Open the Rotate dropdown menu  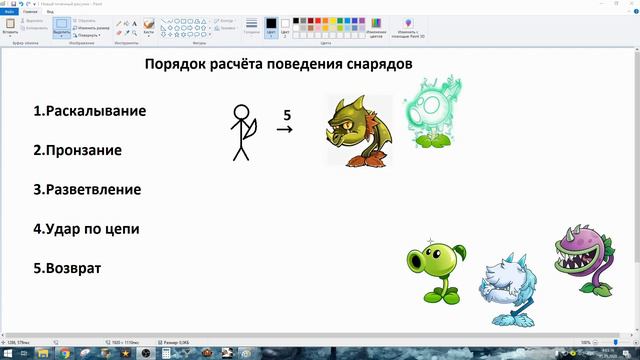click(x=87, y=36)
